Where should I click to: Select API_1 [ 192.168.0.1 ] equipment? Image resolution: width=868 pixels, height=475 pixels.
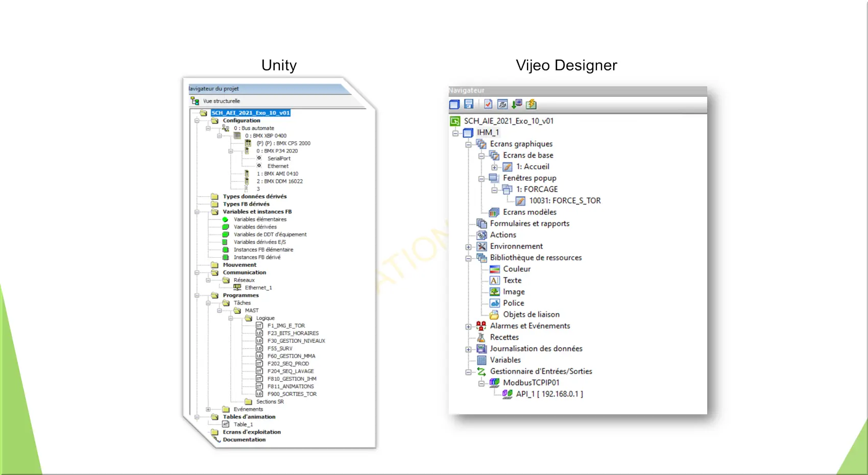coord(549,394)
